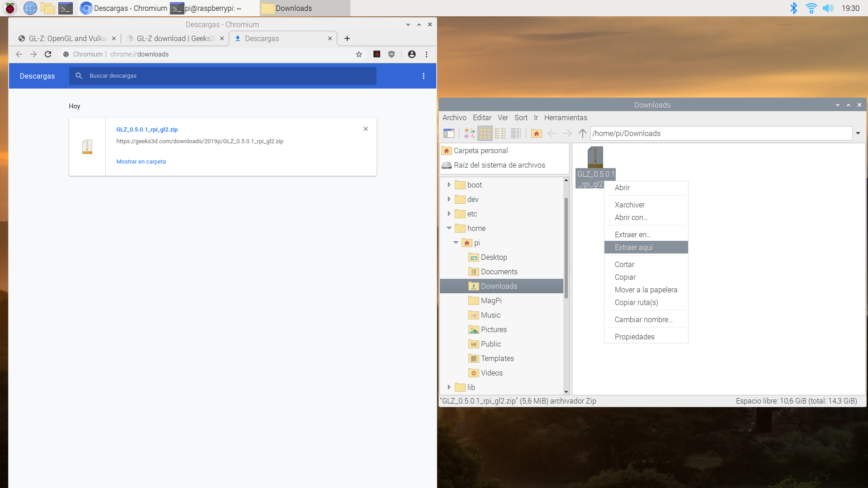Bookmark this page star icon
This screenshot has width=868, height=488.
pyautogui.click(x=359, y=54)
